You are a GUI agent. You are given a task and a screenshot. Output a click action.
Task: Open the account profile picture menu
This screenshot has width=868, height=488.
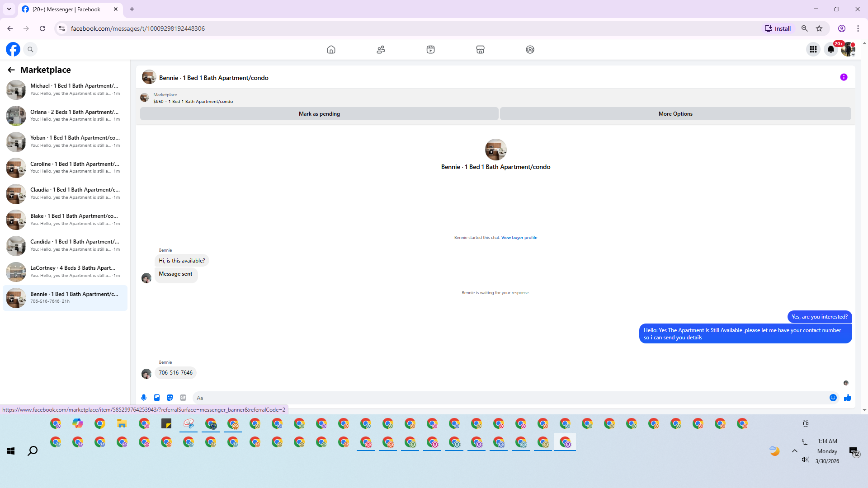pyautogui.click(x=848, y=49)
